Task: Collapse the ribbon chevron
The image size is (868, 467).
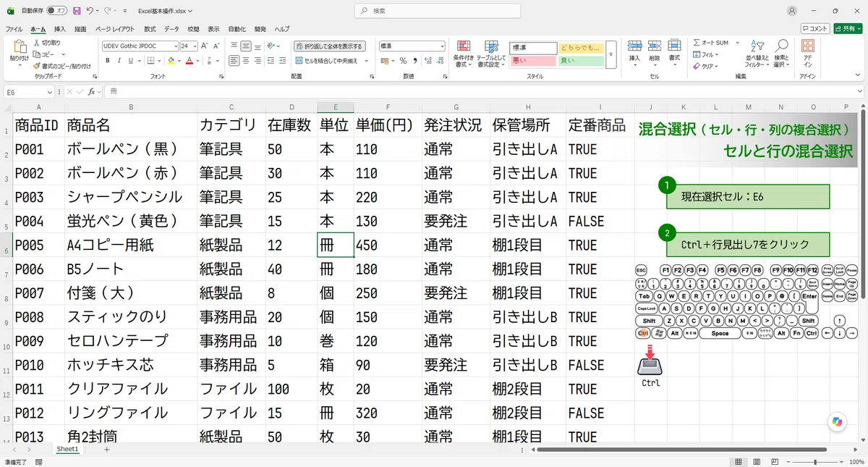Action: pos(859,76)
